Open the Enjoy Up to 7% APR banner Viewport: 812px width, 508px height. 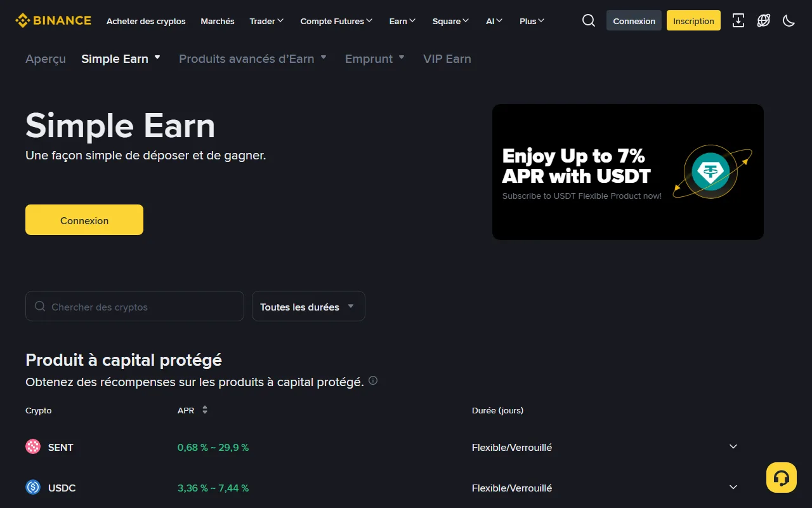[628, 172]
